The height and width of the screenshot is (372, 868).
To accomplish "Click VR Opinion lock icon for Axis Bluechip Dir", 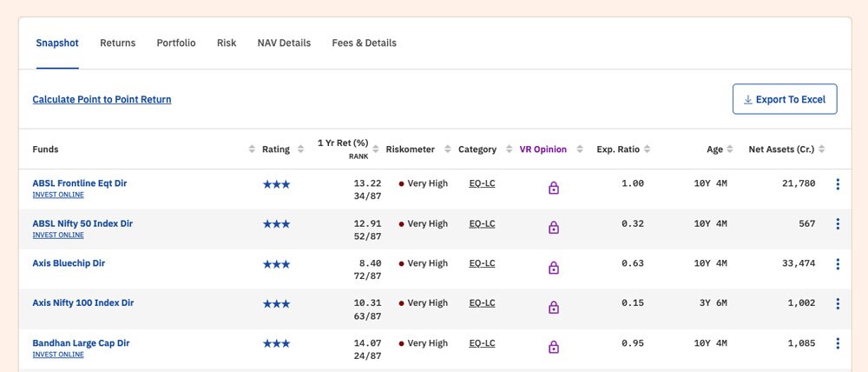I will (553, 268).
